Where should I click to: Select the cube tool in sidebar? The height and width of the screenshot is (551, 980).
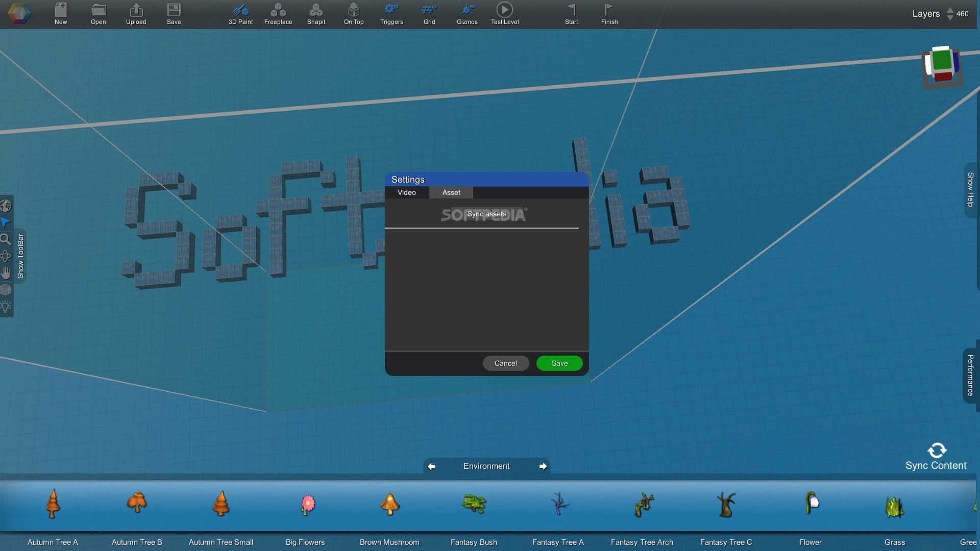(6, 290)
